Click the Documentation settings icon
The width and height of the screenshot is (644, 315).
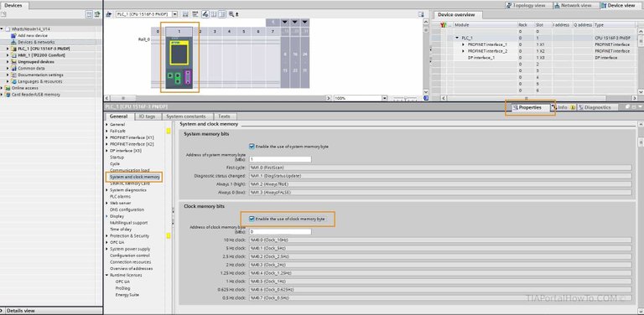click(14, 75)
